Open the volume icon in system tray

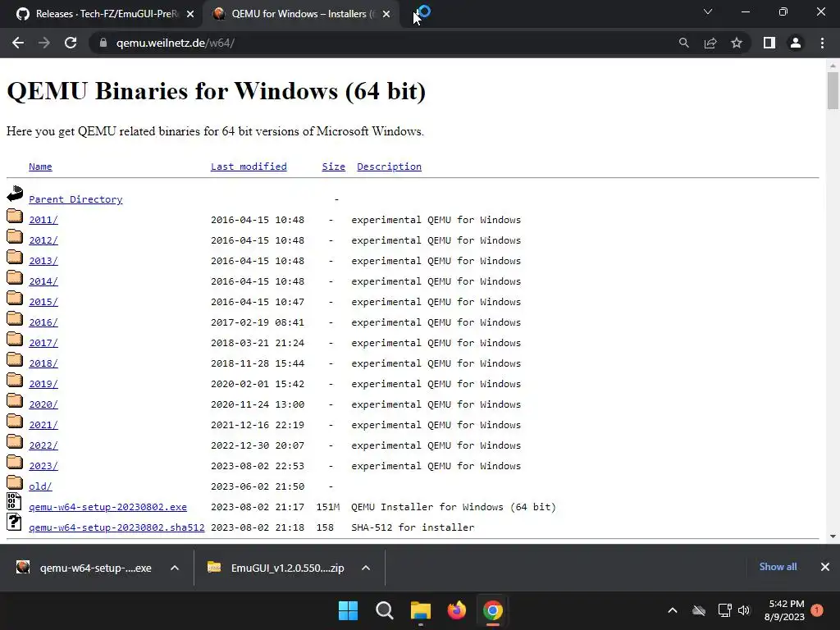pos(744,610)
